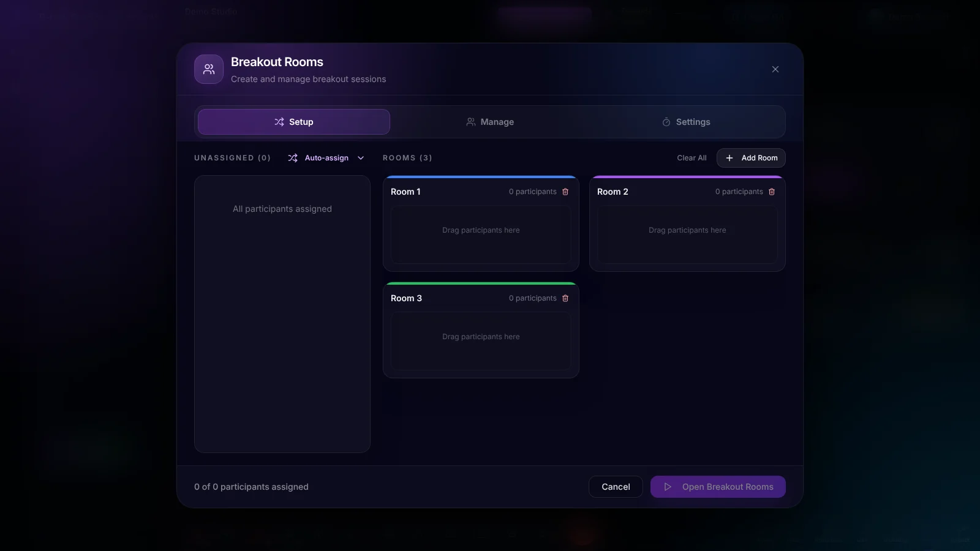Click the Room 3 drop area
Image resolution: width=980 pixels, height=551 pixels.
pos(481,341)
